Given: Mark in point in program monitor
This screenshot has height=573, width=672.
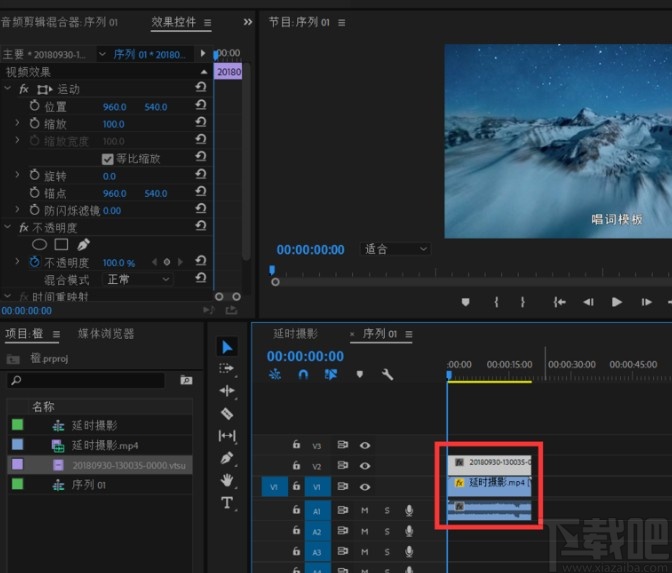Looking at the screenshot, I should tap(496, 302).
